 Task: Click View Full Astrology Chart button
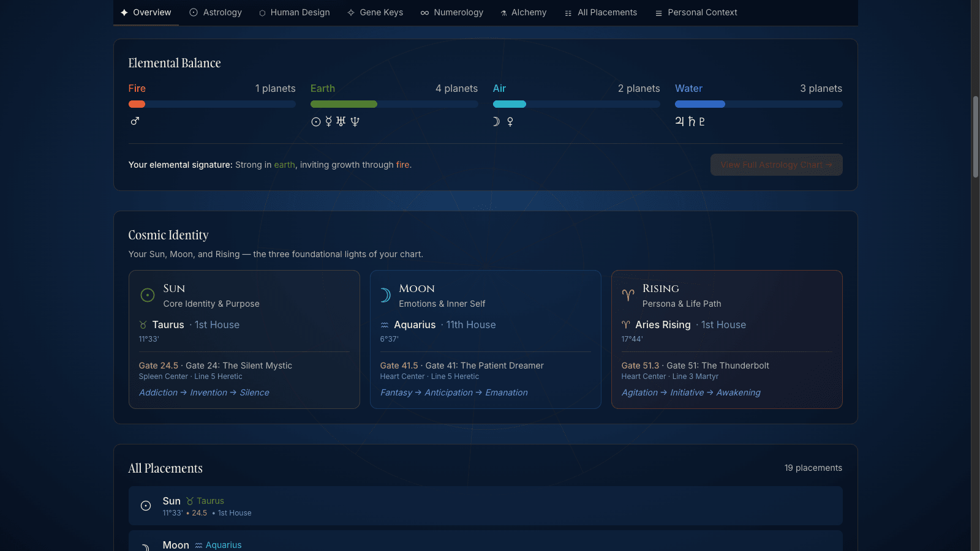click(776, 165)
